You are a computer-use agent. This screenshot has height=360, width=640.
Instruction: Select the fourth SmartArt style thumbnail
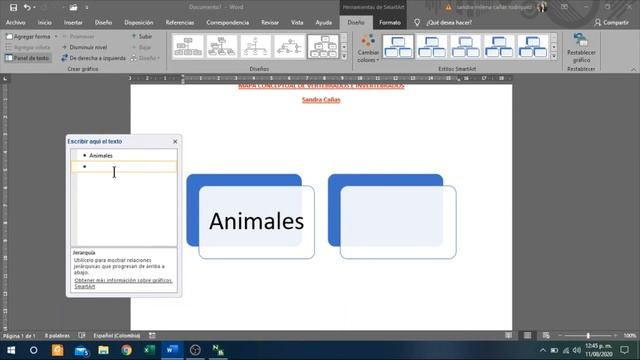[499, 47]
